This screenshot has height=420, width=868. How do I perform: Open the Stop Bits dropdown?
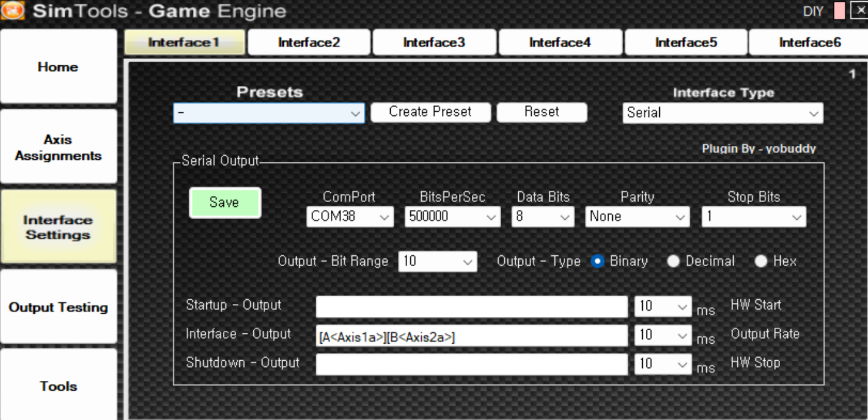754,216
